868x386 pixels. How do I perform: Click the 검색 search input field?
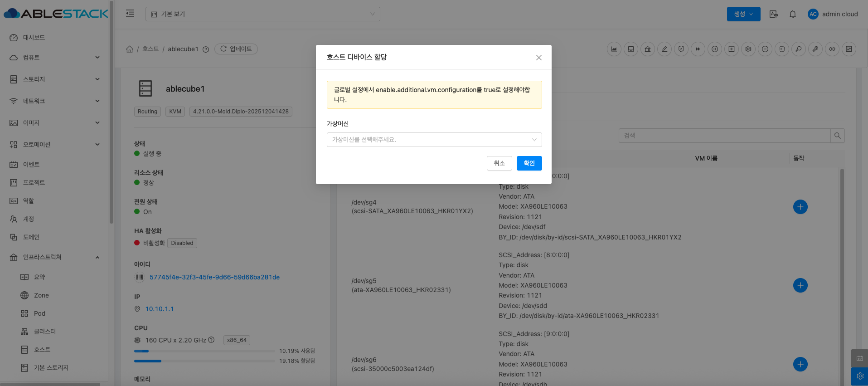(x=724, y=136)
